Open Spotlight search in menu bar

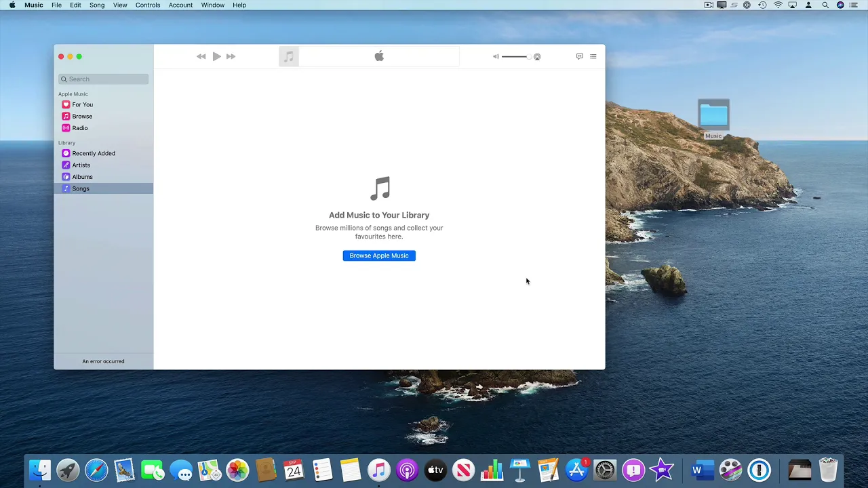click(x=825, y=5)
